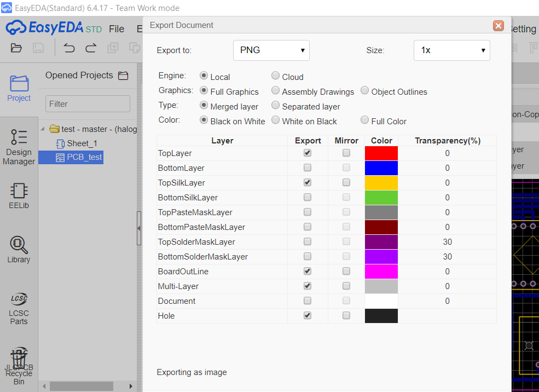
Task: Select the Local engine radio button
Action: (204, 76)
